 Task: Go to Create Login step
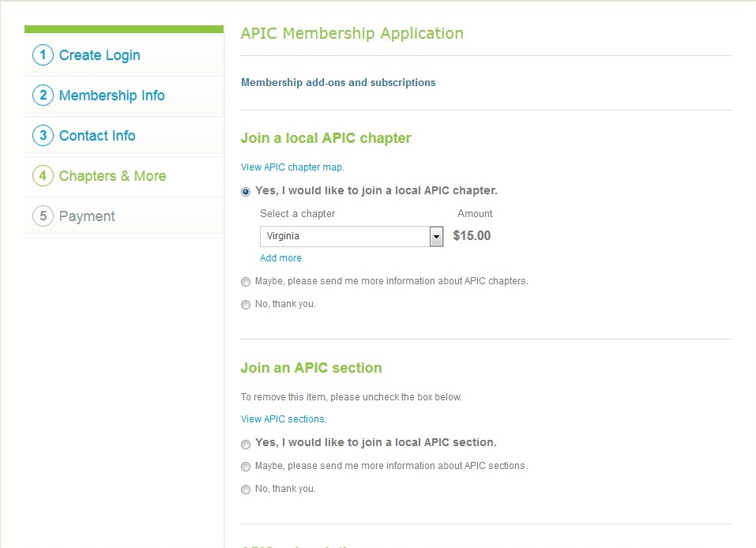tap(100, 55)
